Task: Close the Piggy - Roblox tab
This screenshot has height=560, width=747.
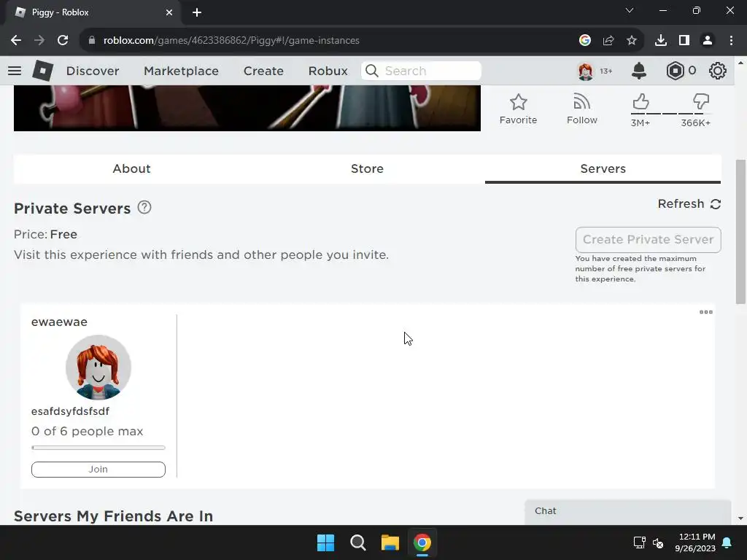Action: pyautogui.click(x=169, y=12)
